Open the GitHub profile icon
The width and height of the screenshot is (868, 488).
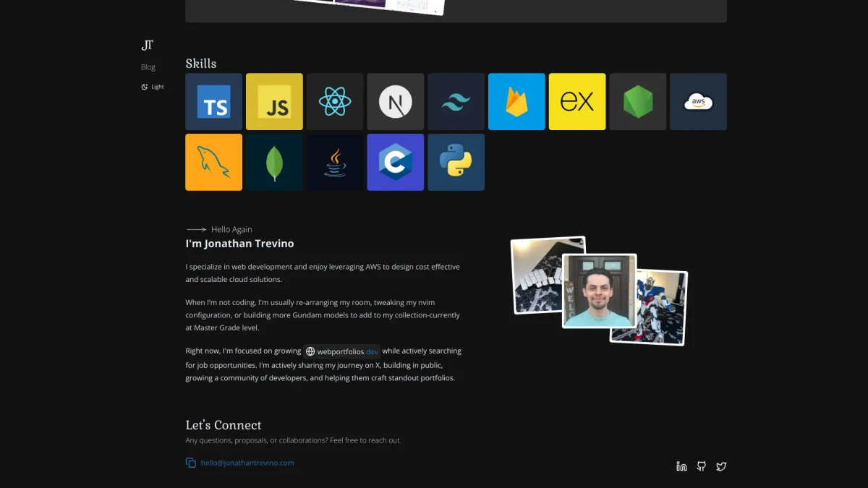[x=701, y=466]
